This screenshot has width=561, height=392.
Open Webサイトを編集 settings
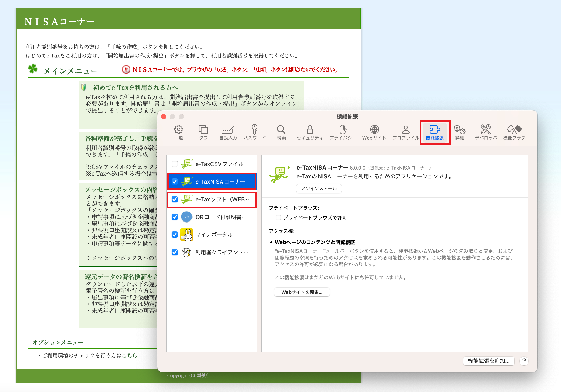[x=302, y=292]
